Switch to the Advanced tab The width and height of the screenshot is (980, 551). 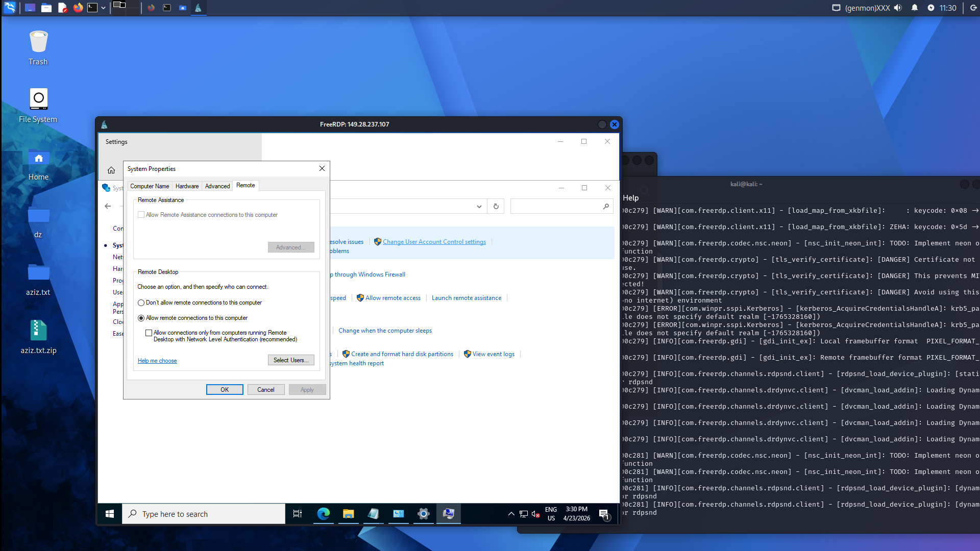click(217, 186)
